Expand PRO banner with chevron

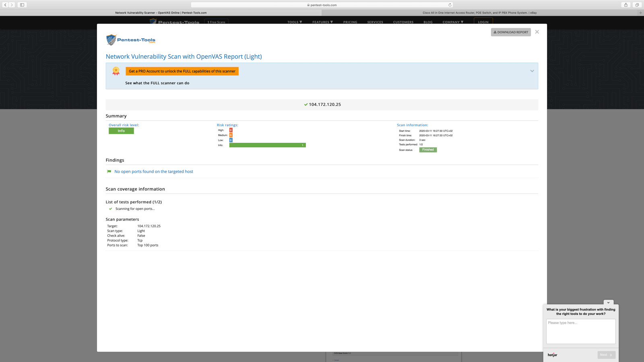pyautogui.click(x=532, y=71)
